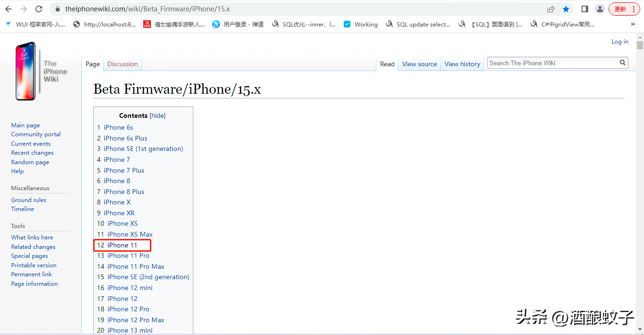Open Page information link
Viewport: 644px width, 335px height.
click(x=35, y=284)
